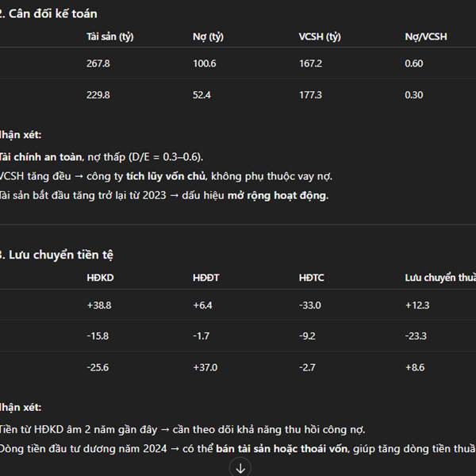Click the 177.3 equity value cell
Viewport: 476px width, 476px height.
310,95
